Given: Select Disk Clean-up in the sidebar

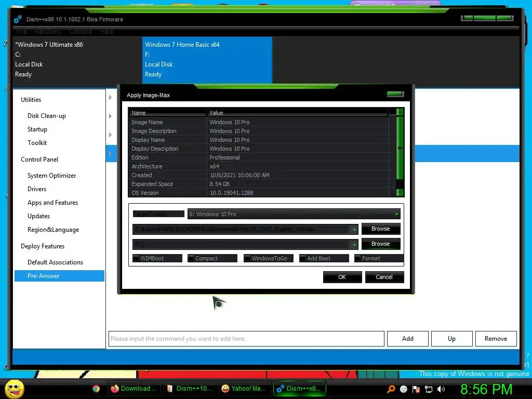Looking at the screenshot, I should tap(46, 116).
